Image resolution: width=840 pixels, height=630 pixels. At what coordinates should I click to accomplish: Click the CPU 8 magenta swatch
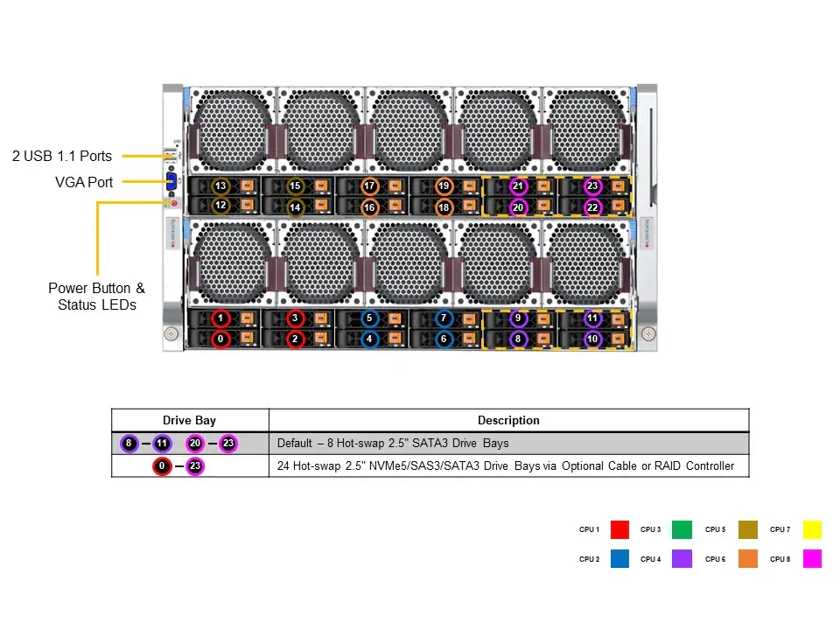coord(812,559)
